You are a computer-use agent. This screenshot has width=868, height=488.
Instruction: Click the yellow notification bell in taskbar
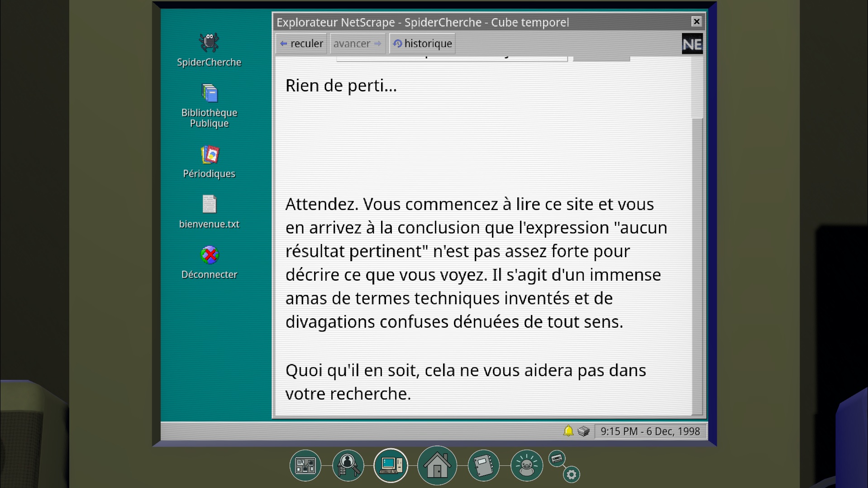(x=568, y=431)
